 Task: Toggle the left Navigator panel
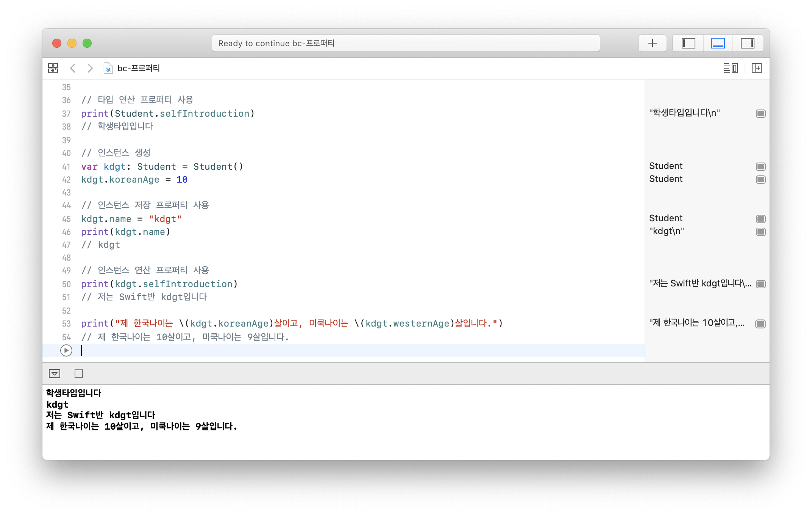(x=688, y=43)
